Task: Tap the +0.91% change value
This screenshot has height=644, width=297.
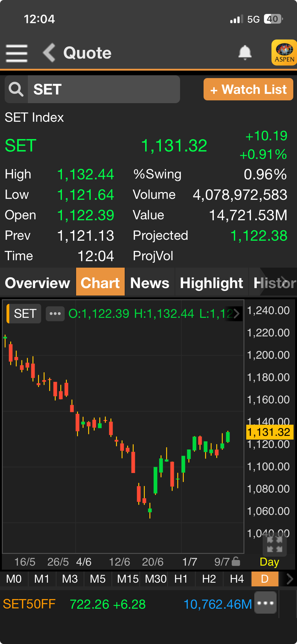Action: point(263,154)
